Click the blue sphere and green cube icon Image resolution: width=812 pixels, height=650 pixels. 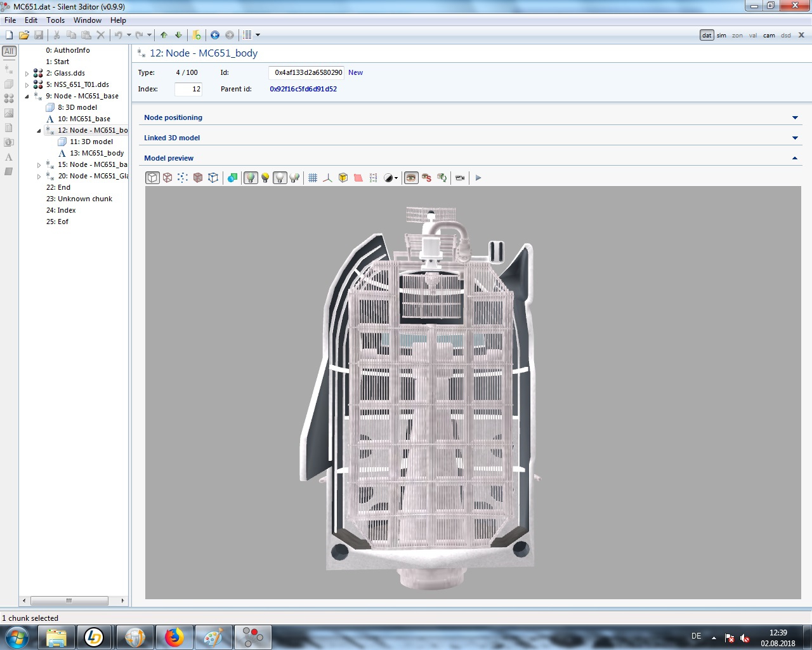point(233,178)
